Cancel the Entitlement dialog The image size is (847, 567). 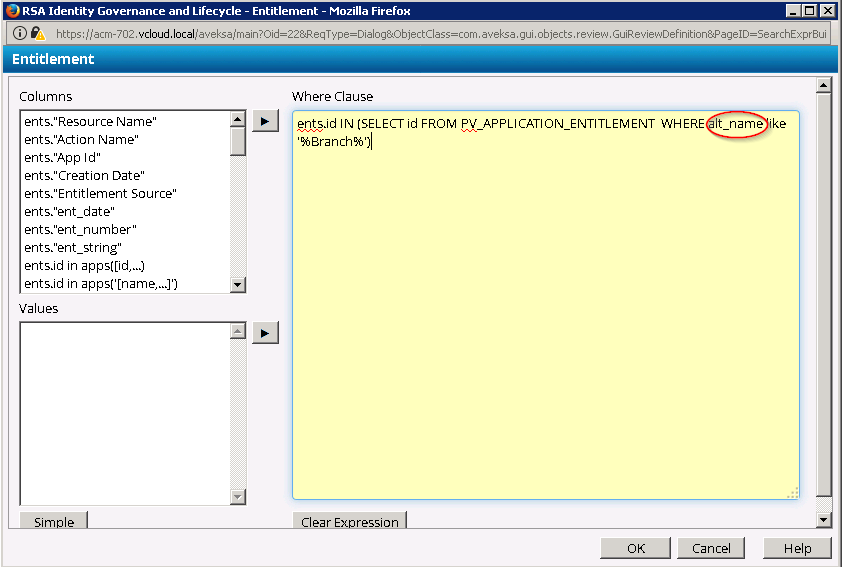pyautogui.click(x=711, y=548)
